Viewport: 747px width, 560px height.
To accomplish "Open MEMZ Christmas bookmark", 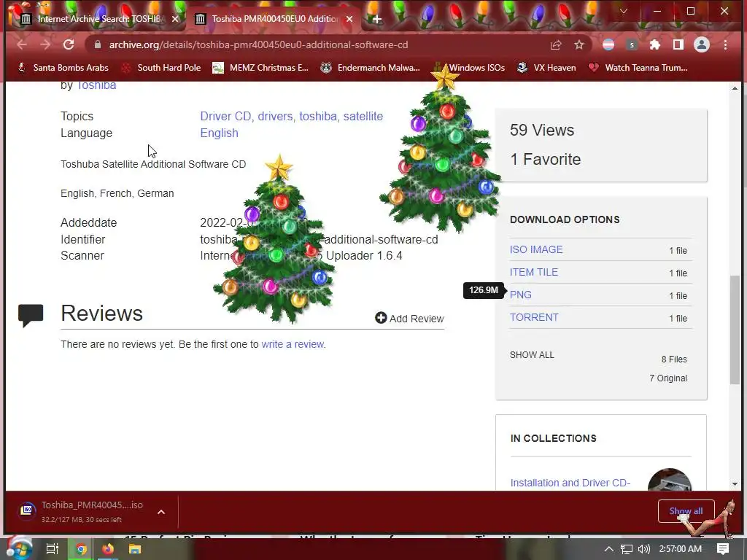I will [x=260, y=68].
